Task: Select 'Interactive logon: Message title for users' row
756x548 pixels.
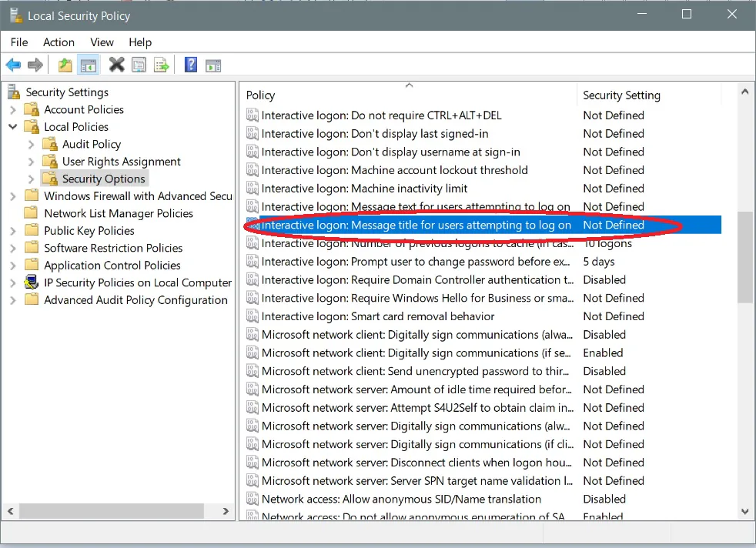Action: [482, 225]
